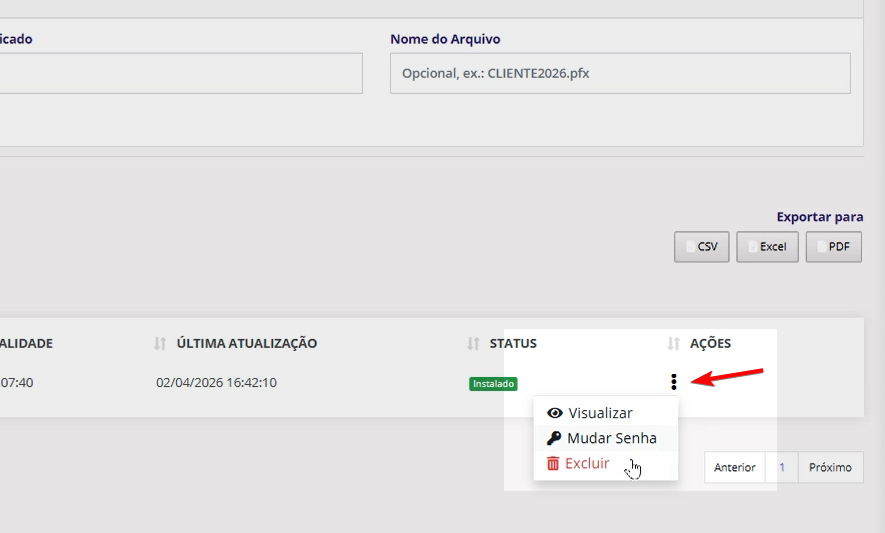885x533 pixels.
Task: Go to the Anterior page
Action: pos(734,467)
